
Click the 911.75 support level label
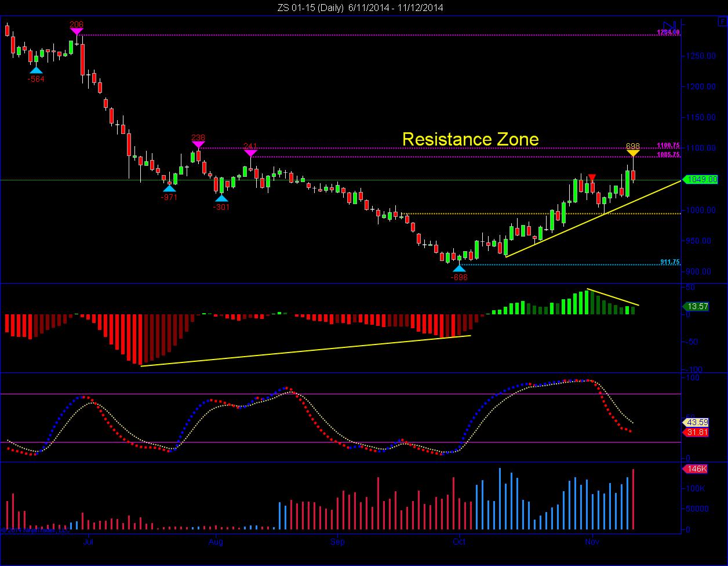coord(670,262)
